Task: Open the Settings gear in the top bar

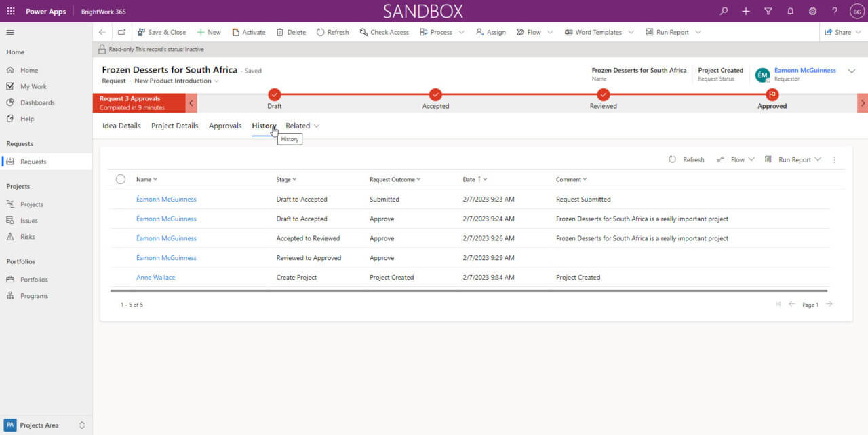Action: point(812,11)
